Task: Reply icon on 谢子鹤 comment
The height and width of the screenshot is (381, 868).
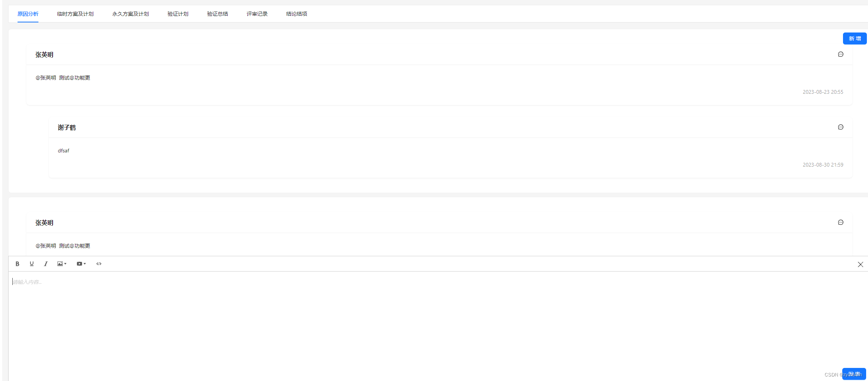Action: 840,127
